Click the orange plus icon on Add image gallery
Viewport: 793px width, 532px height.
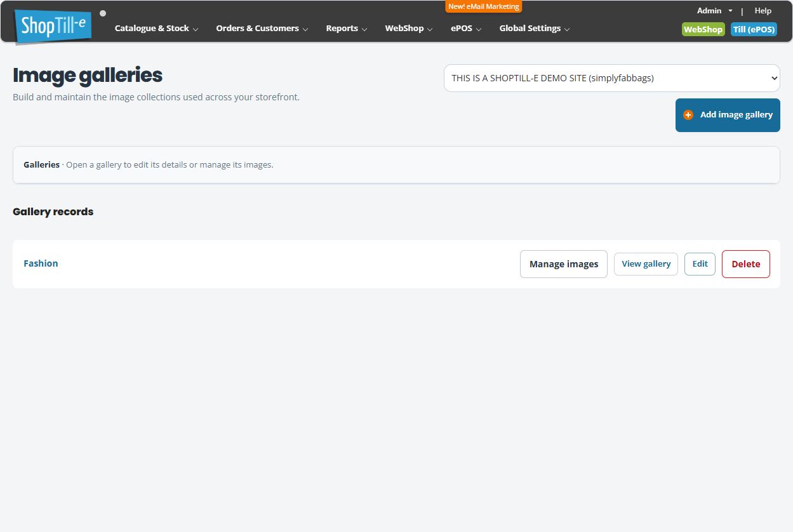(688, 115)
